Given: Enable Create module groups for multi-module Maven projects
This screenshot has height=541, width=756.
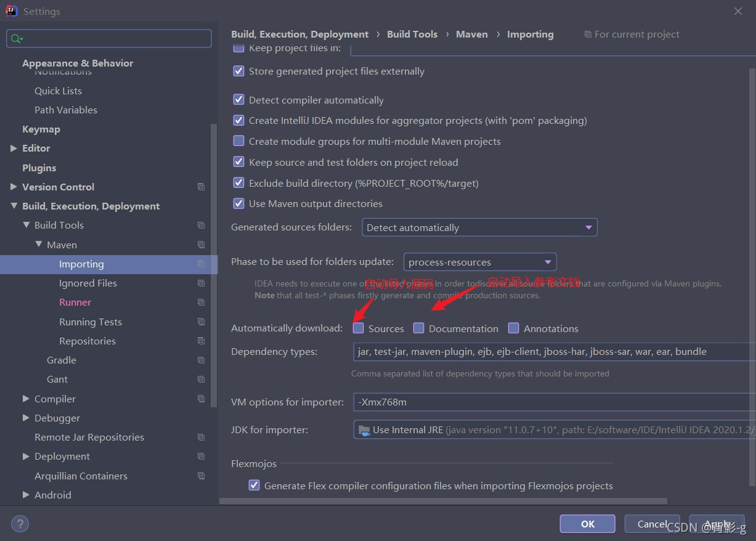Looking at the screenshot, I should [x=238, y=141].
